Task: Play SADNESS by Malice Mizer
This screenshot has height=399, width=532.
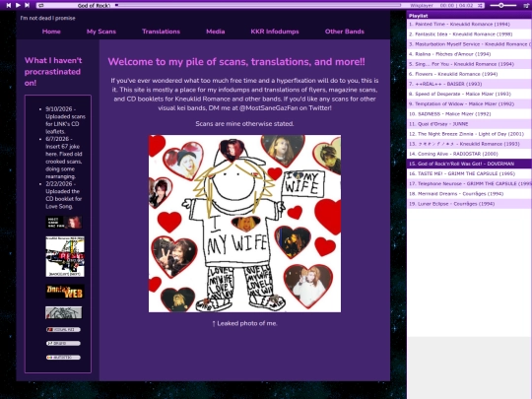Action: 469,114
